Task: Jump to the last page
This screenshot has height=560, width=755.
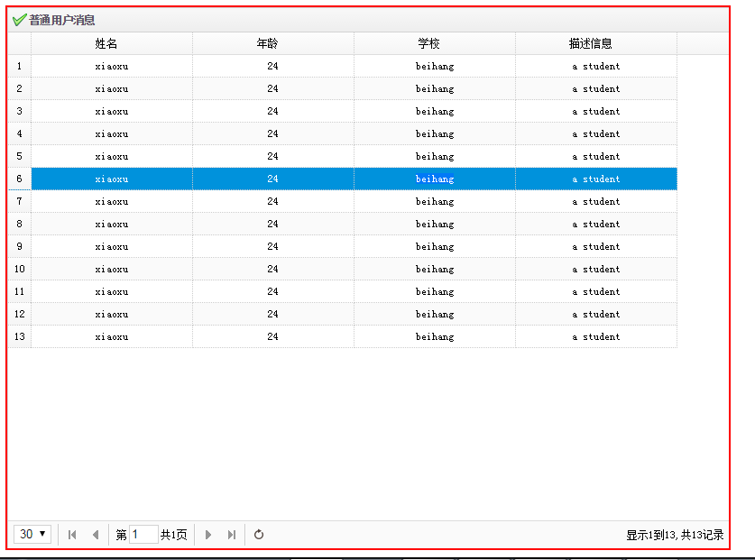Action: 232,535
